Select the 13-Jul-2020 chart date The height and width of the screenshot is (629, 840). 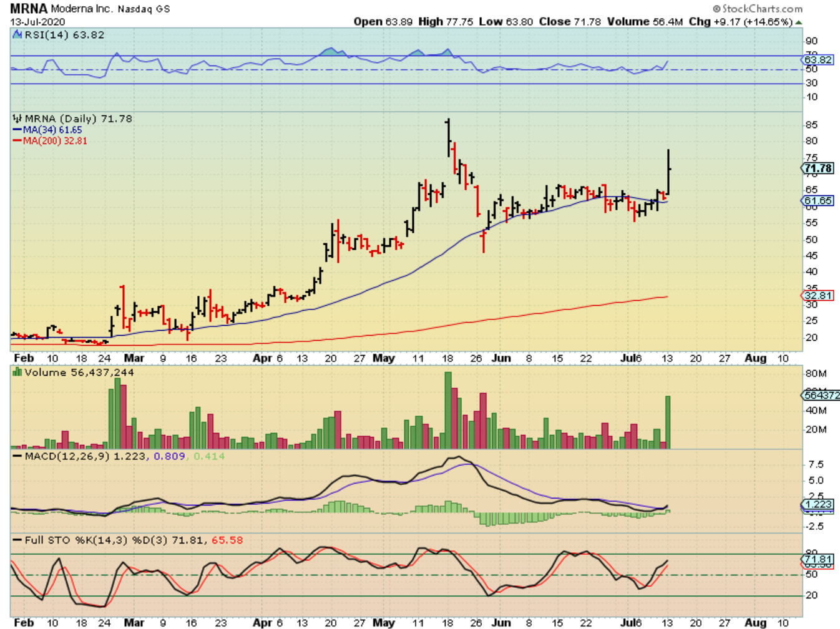click(37, 22)
